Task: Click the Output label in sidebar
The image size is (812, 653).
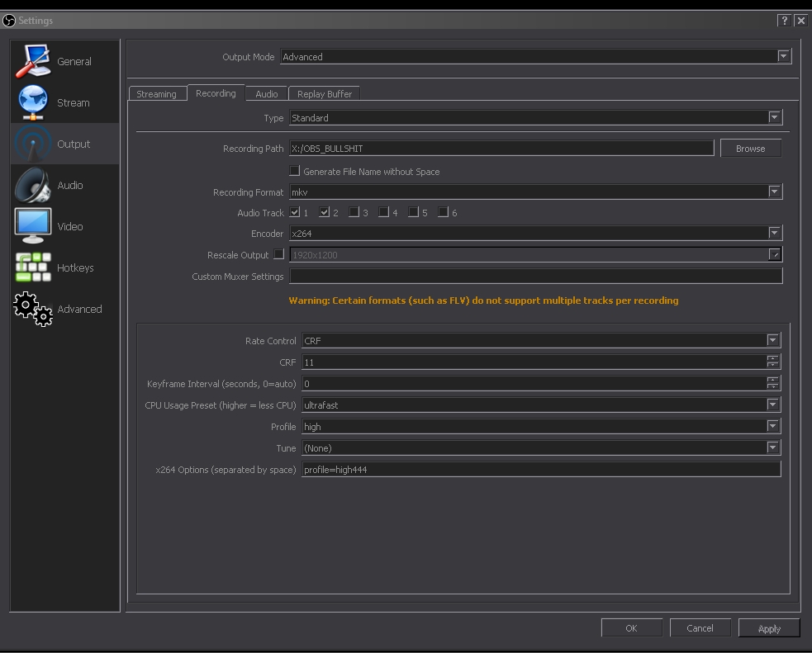Action: point(74,144)
